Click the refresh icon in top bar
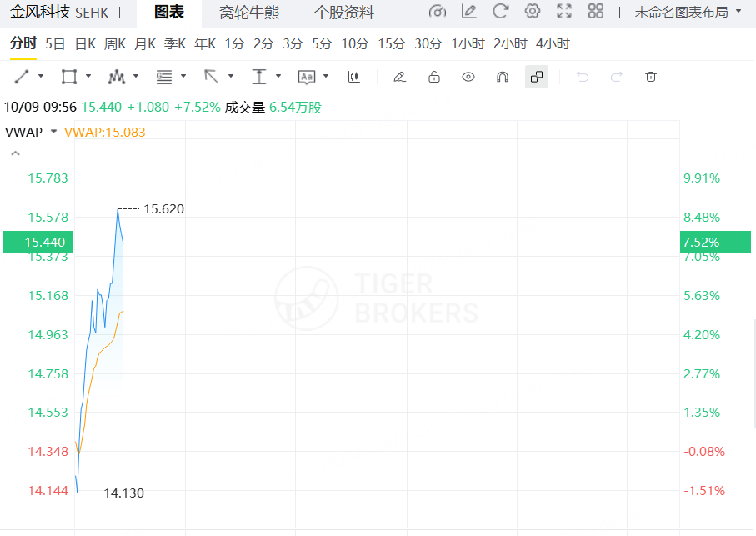This screenshot has width=756, height=536. pyautogui.click(x=501, y=12)
